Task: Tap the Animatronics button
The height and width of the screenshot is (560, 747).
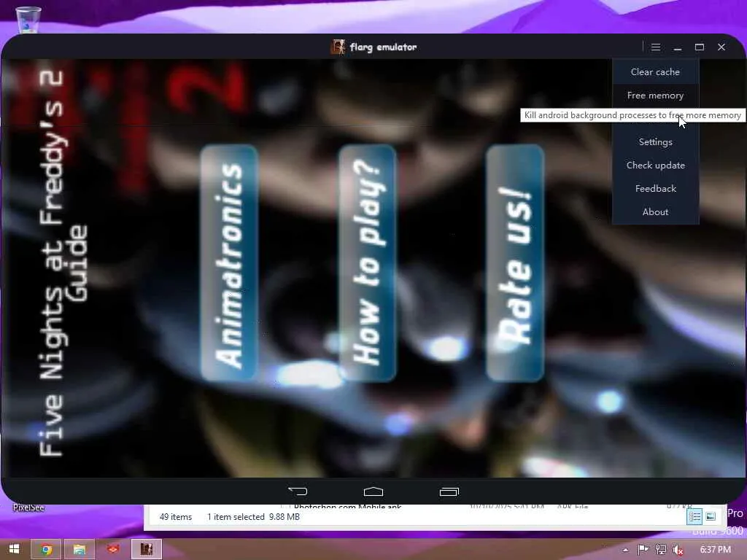Action: (x=229, y=262)
